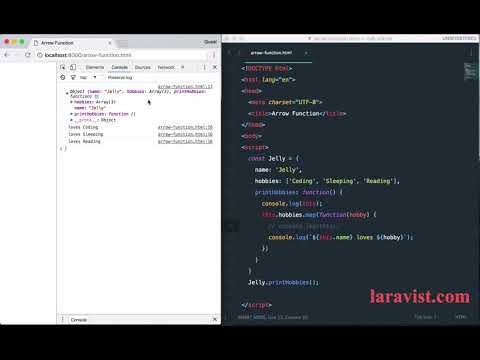This screenshot has height=360, width=480.
Task: Select the loves Coding log line
Action: (83, 127)
